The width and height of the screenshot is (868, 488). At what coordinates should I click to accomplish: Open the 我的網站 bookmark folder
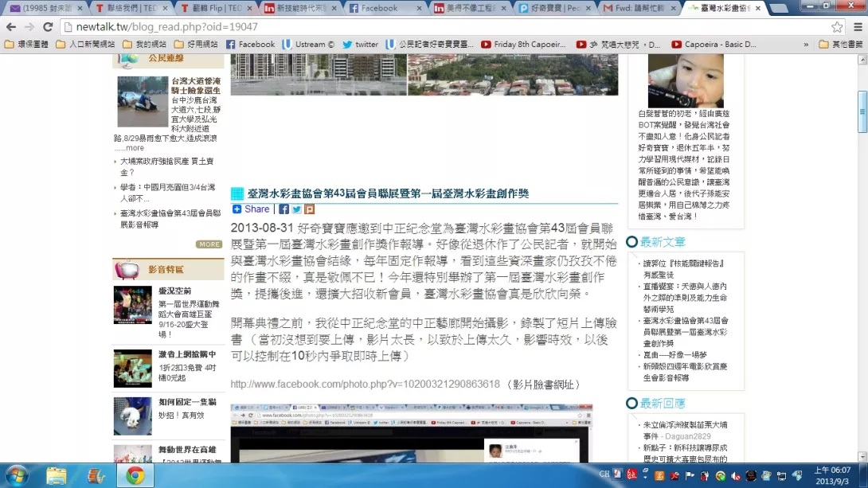tap(144, 45)
